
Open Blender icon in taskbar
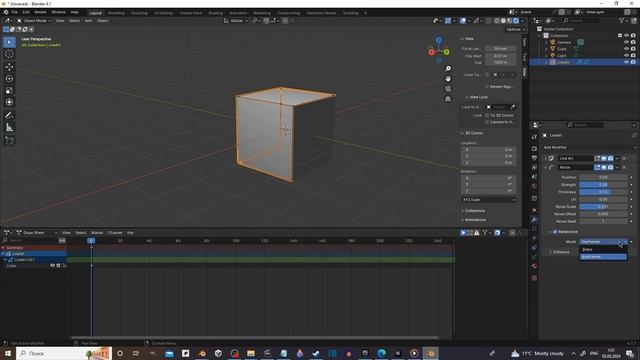431,353
